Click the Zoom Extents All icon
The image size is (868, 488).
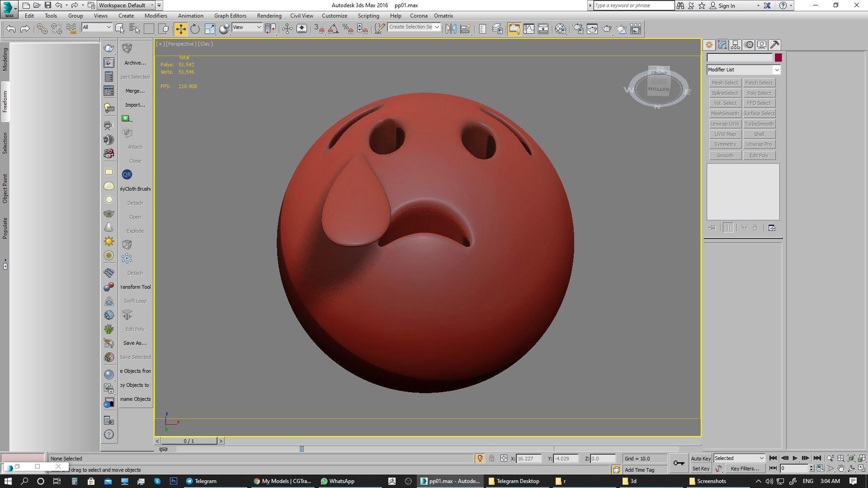[862, 458]
